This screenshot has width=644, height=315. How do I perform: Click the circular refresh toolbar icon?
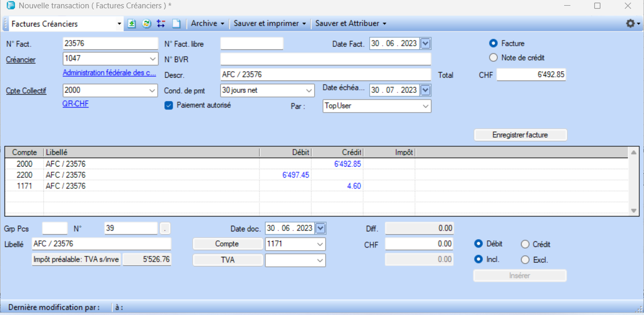(x=146, y=24)
